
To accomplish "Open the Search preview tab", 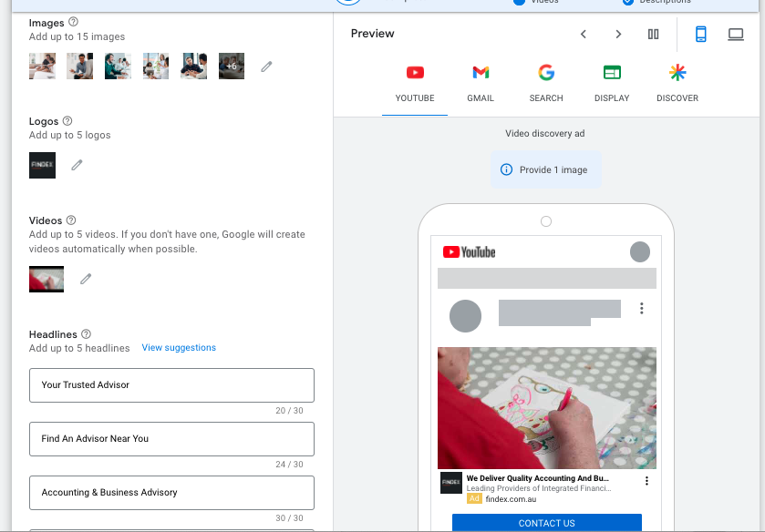I will pos(546,83).
